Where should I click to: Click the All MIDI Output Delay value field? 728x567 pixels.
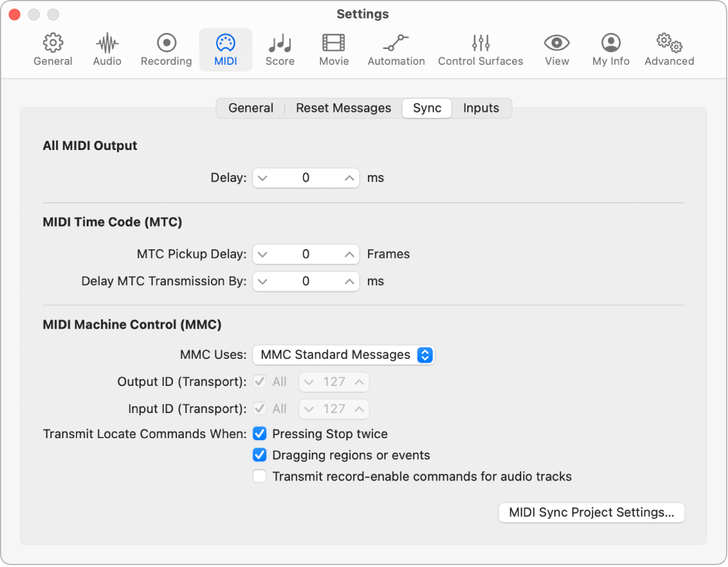tap(306, 178)
